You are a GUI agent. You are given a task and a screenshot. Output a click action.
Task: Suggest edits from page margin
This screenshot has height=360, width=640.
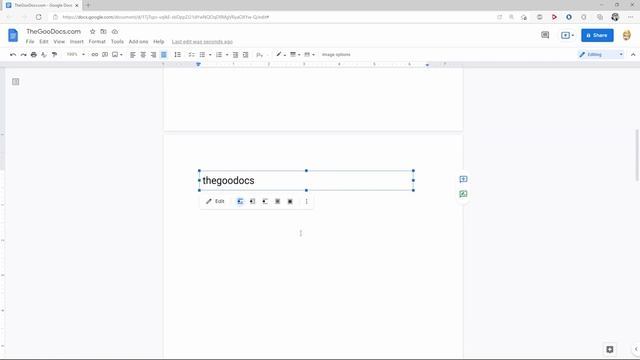coord(463,194)
